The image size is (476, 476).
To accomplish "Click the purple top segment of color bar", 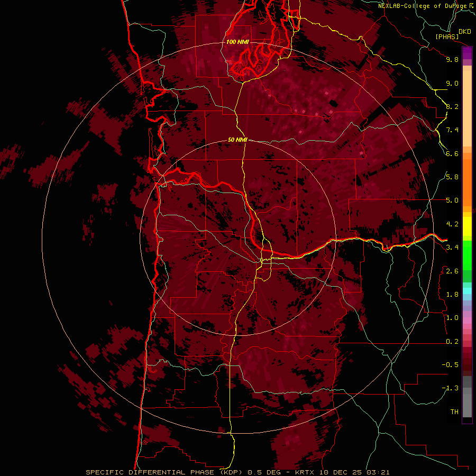I will (467, 53).
